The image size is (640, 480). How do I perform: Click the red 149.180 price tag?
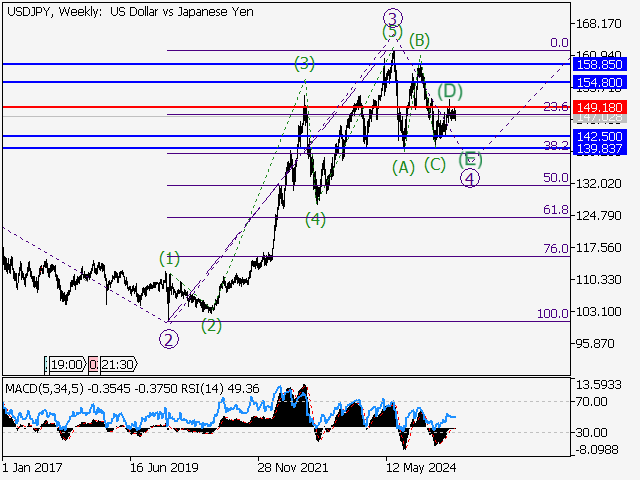603,107
